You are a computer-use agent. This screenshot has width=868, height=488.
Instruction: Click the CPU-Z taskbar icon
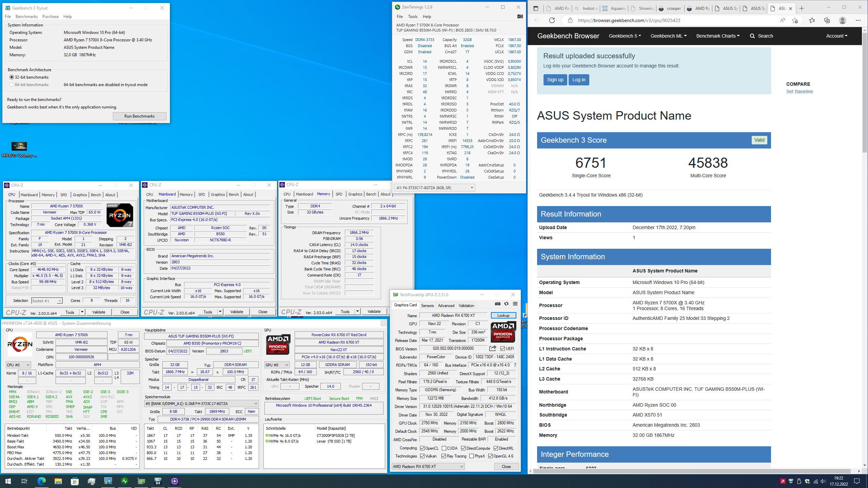click(x=175, y=481)
